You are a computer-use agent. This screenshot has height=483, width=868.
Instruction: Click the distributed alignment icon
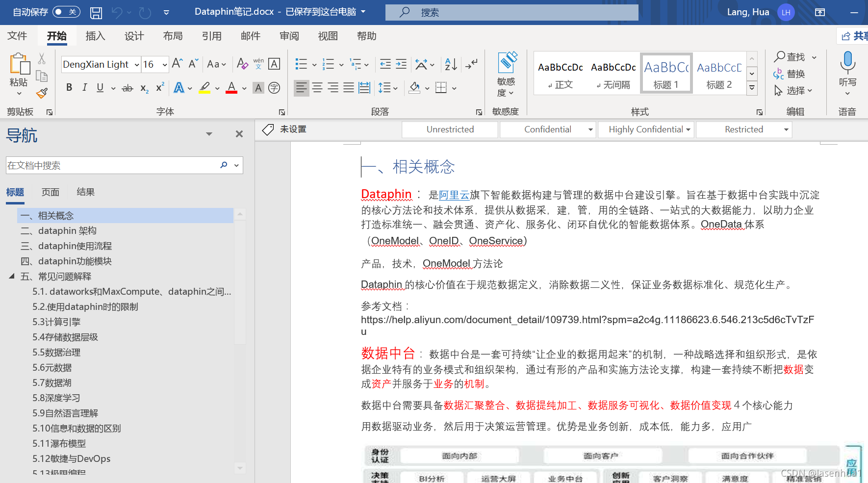pos(364,88)
